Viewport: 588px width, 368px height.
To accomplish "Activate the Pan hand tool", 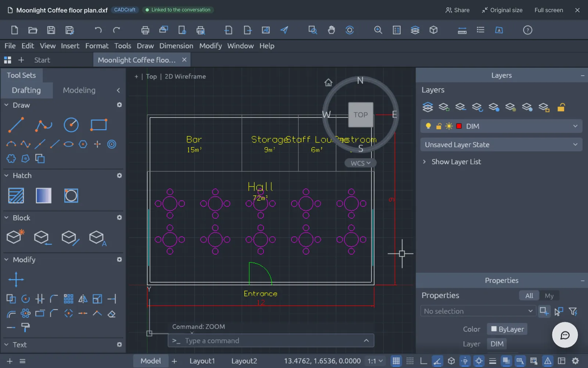I will pyautogui.click(x=331, y=30).
